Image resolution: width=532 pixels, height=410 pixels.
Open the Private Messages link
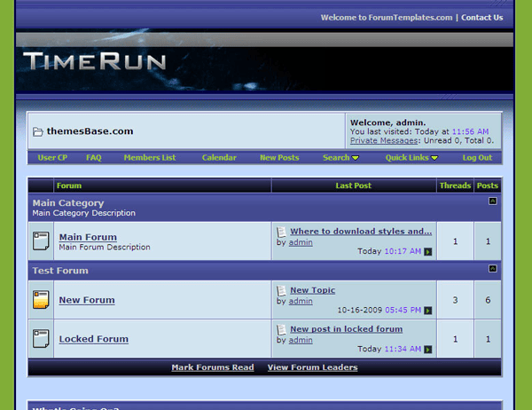[x=384, y=140]
